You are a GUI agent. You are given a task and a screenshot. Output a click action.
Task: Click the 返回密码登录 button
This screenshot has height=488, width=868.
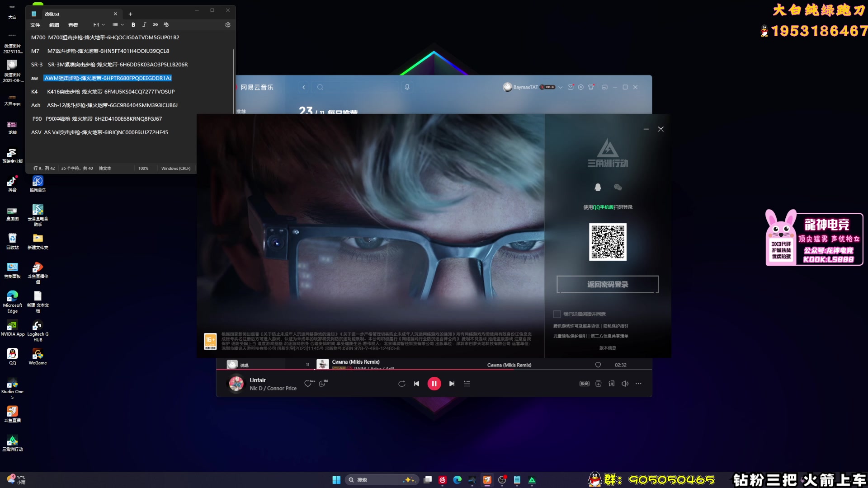(x=607, y=284)
